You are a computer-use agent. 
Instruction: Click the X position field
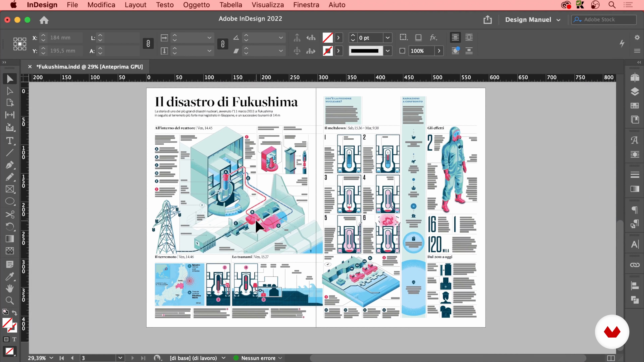(x=65, y=38)
